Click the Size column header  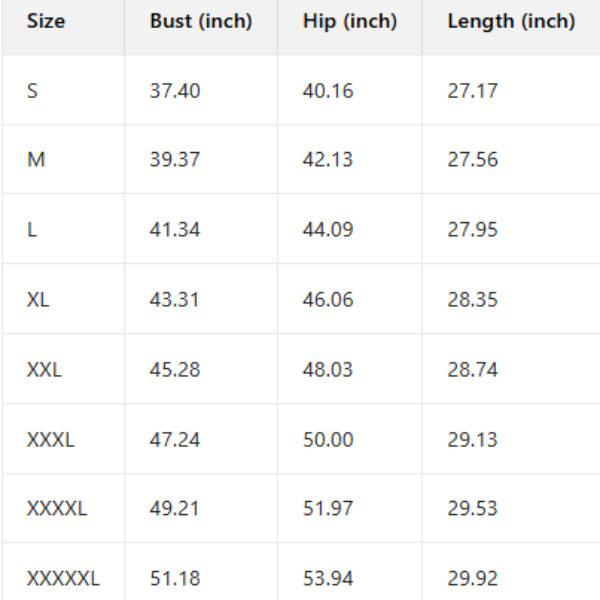(x=45, y=21)
